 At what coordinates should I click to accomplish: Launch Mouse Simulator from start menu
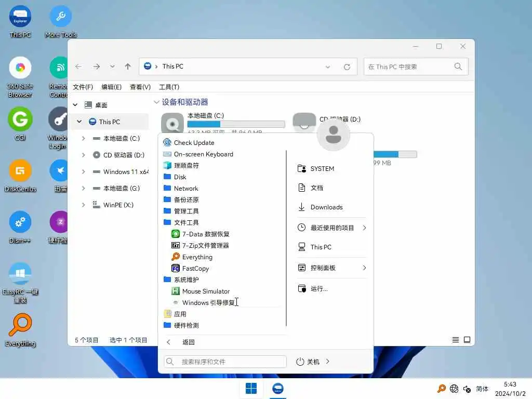click(x=200, y=291)
